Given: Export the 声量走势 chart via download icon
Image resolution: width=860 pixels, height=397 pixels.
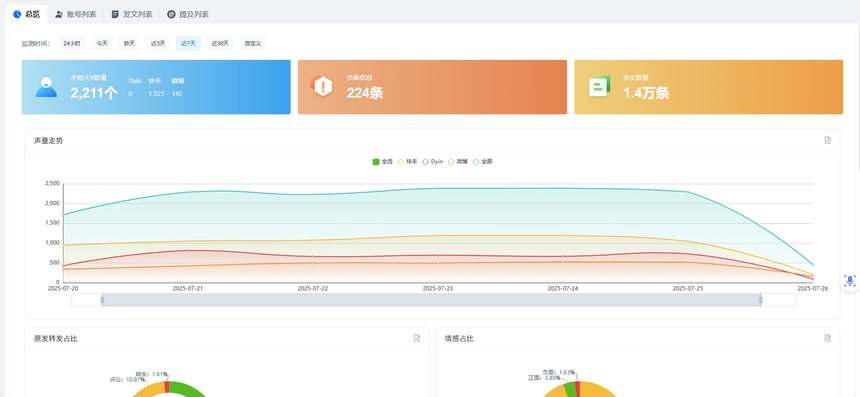Looking at the screenshot, I should coord(828,140).
